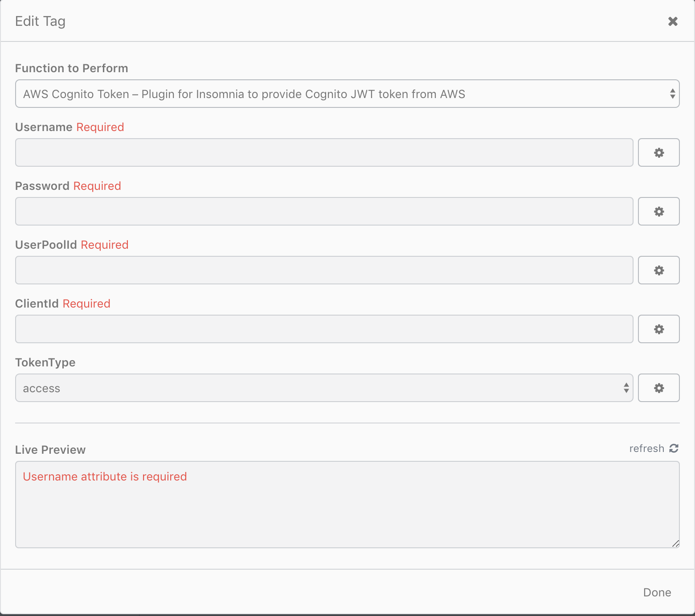Select the ClientId input field
695x616 pixels.
pyautogui.click(x=324, y=329)
